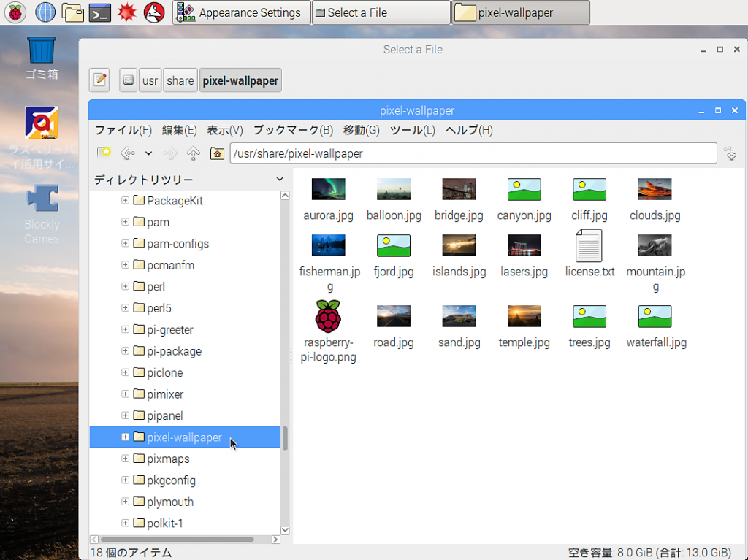Select the raspberry-pi-logo.png file
This screenshot has height=560, width=748.
[328, 317]
